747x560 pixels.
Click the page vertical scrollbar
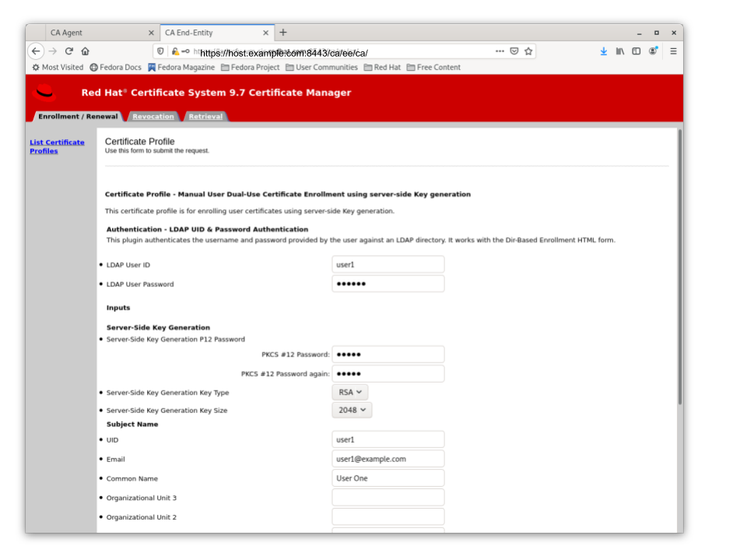680,267
